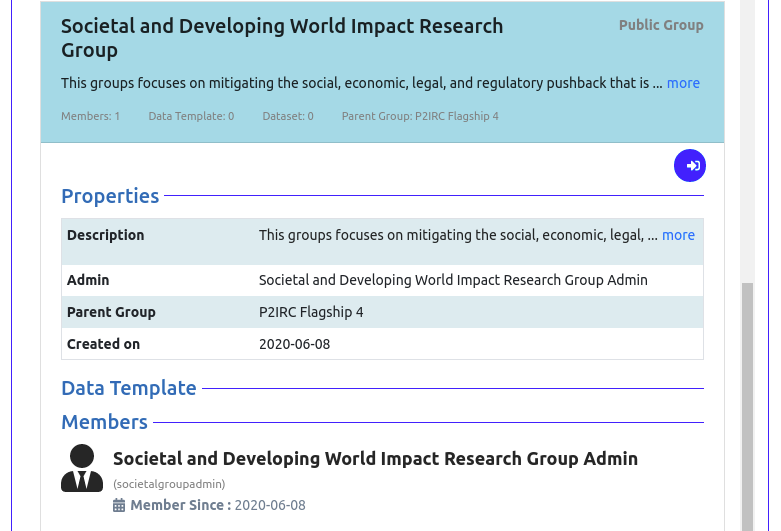The width and height of the screenshot is (781, 531).
Task: Select the Admin row label
Action: pos(88,280)
